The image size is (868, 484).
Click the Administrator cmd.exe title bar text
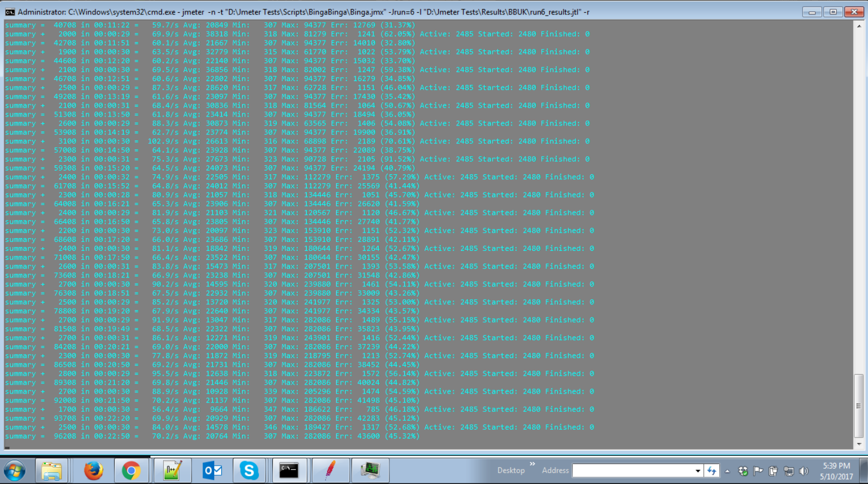(303, 12)
